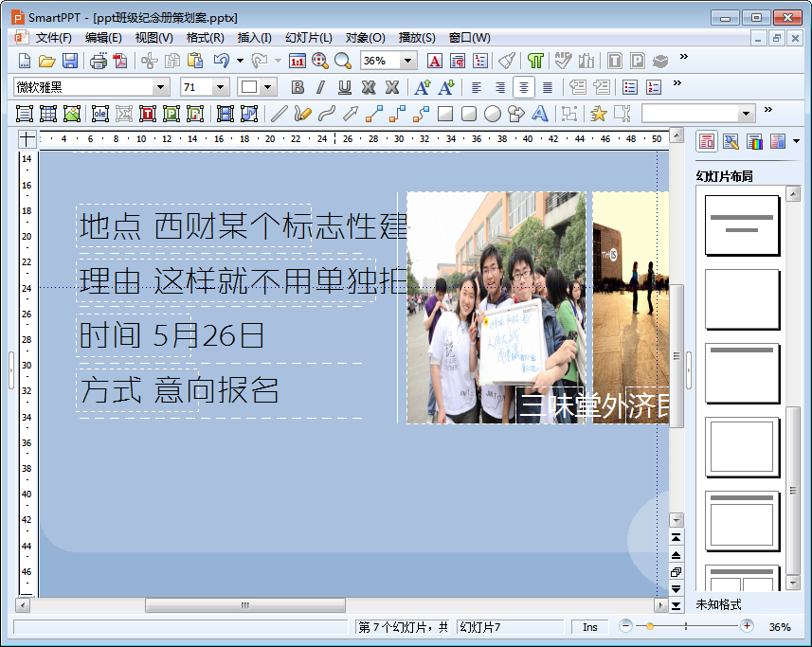Save the presentation with the disk icon
The image size is (812, 647).
pyautogui.click(x=70, y=61)
